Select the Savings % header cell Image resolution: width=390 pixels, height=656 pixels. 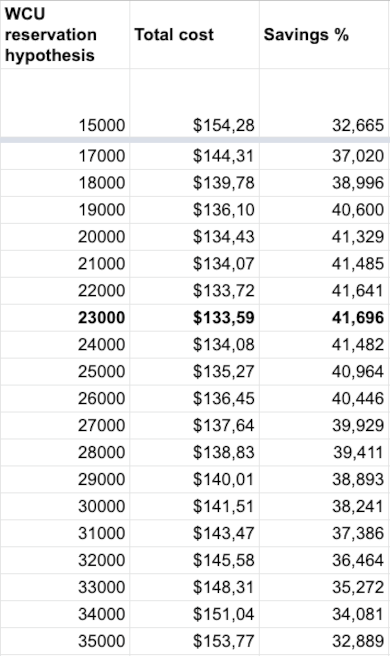point(324,35)
